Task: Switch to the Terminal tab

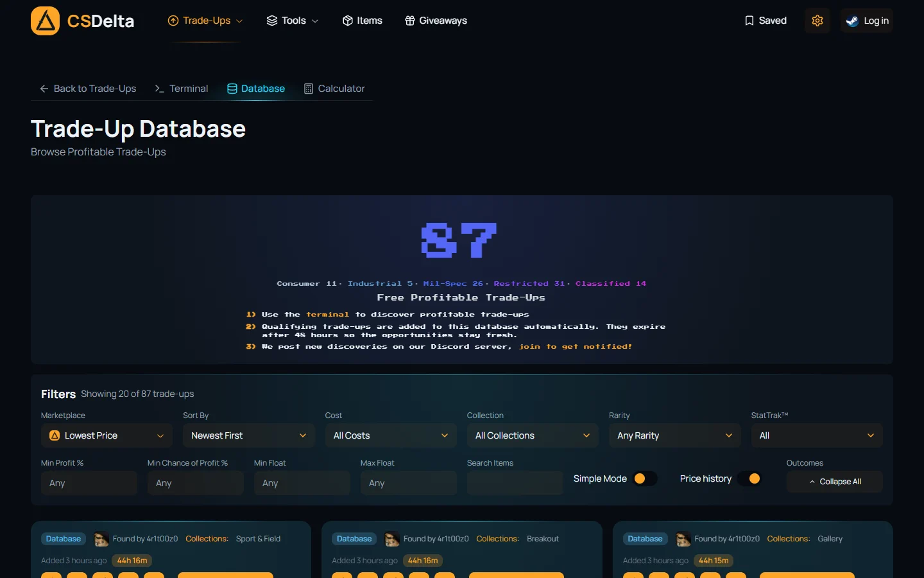Action: tap(182, 89)
